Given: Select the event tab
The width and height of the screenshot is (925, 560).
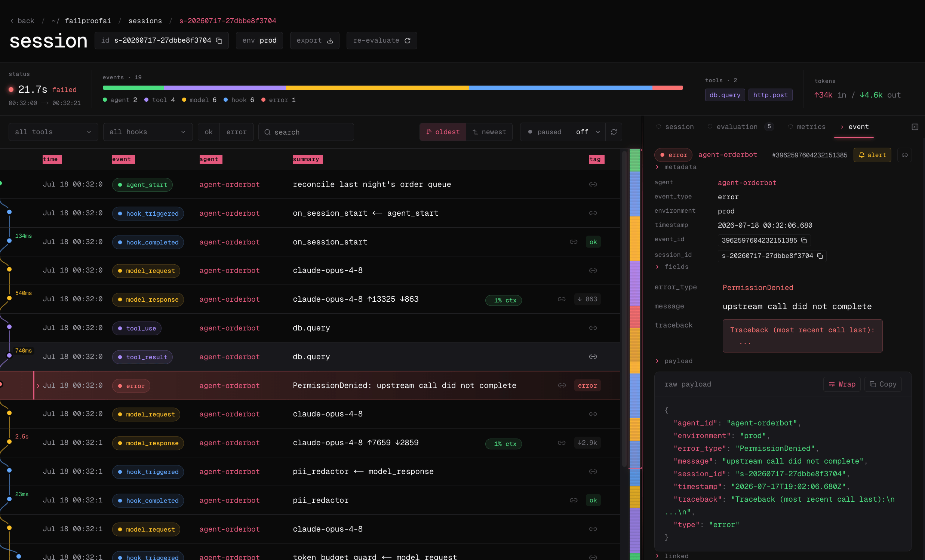Looking at the screenshot, I should click(854, 127).
